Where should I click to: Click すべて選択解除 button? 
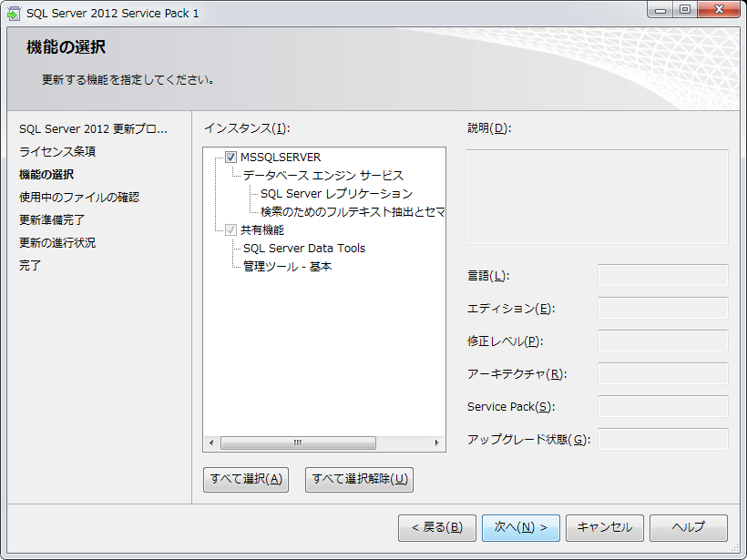tap(359, 479)
